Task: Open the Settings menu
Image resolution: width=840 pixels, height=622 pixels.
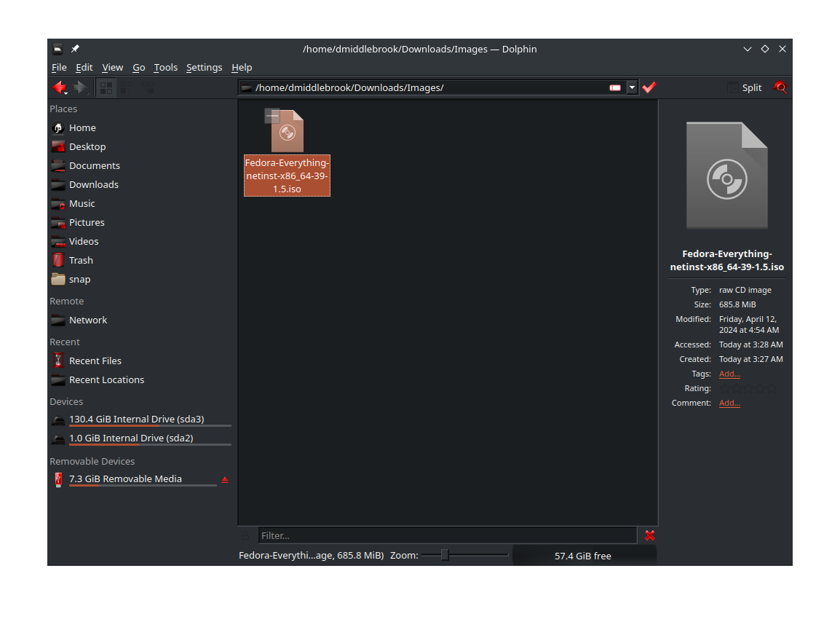Action: click(204, 68)
